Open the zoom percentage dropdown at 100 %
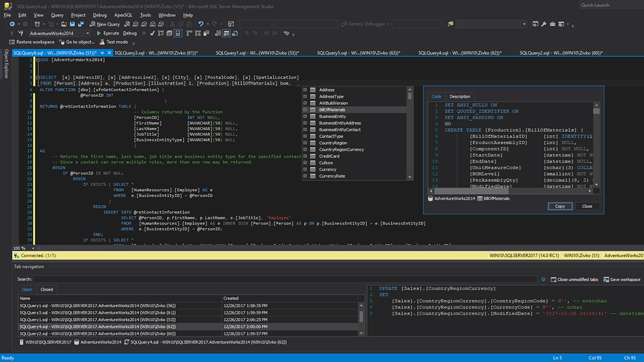 (x=33, y=248)
